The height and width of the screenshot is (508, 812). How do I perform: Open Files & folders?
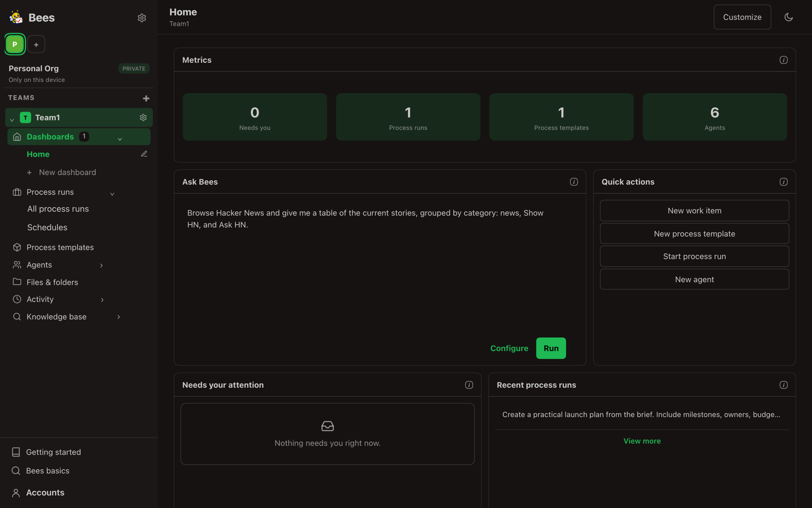(52, 282)
